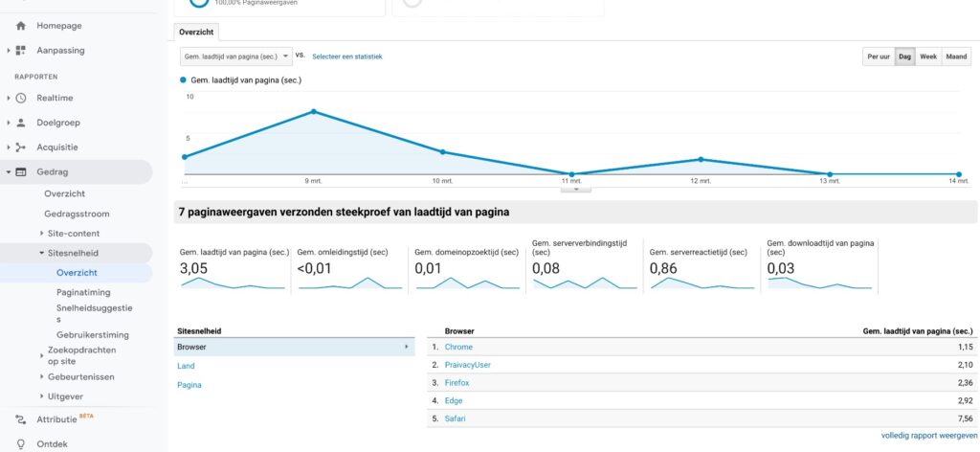Expand the Aanpassing section arrow
Screen dimensions: 980x452
coord(8,50)
